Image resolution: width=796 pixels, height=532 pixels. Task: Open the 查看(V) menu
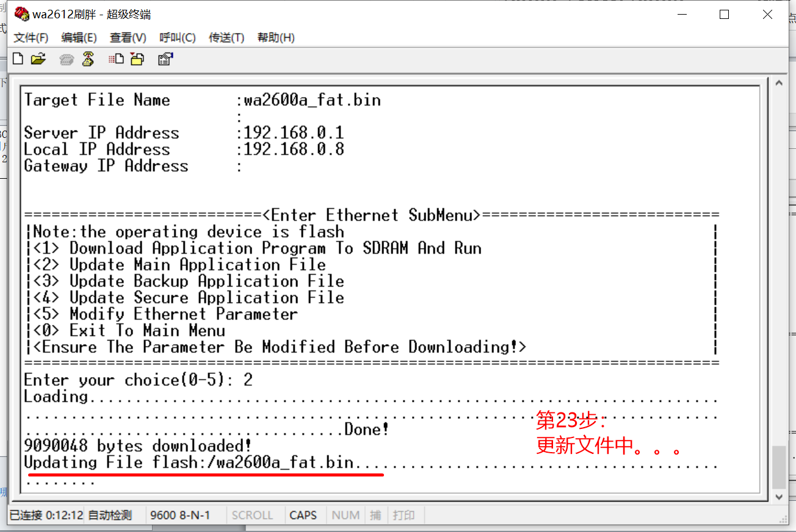[x=128, y=38]
